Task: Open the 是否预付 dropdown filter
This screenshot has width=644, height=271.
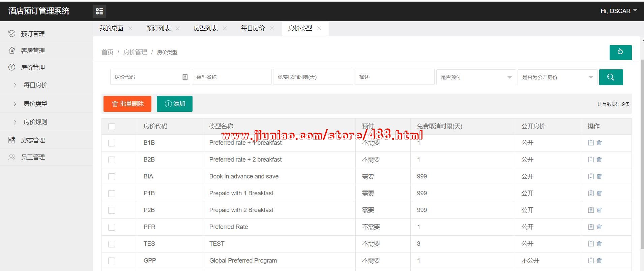Action: click(x=476, y=77)
